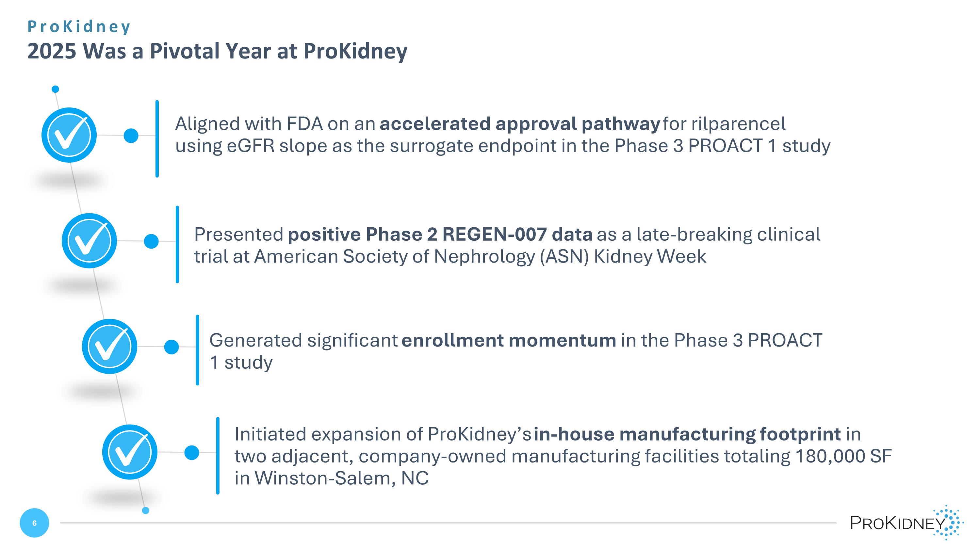
Task: Select the blue connector dot beside the enrollment item
Action: coord(171,347)
